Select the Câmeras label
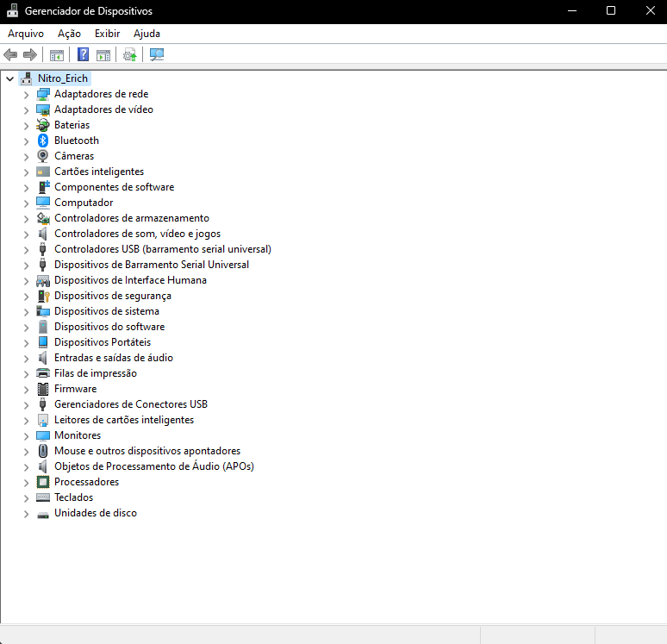 click(x=74, y=156)
